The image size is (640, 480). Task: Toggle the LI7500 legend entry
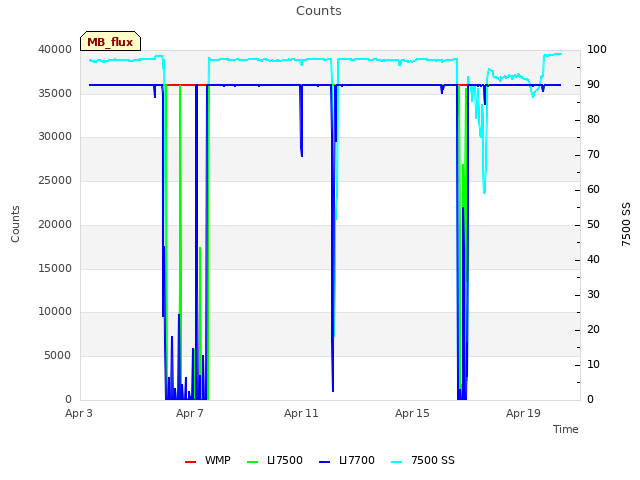coord(275,460)
